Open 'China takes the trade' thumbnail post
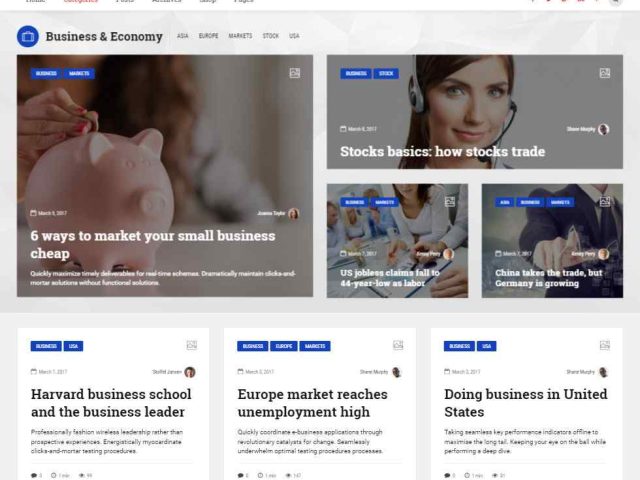This screenshot has height=480, width=640. [x=549, y=278]
